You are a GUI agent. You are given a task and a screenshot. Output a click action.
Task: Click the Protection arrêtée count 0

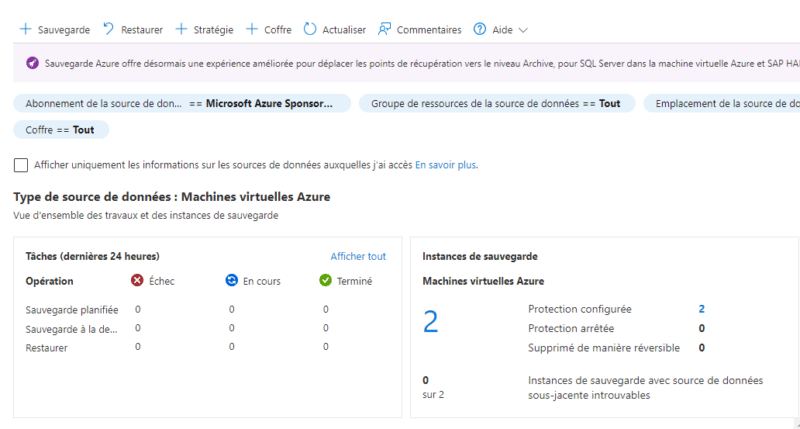click(702, 328)
